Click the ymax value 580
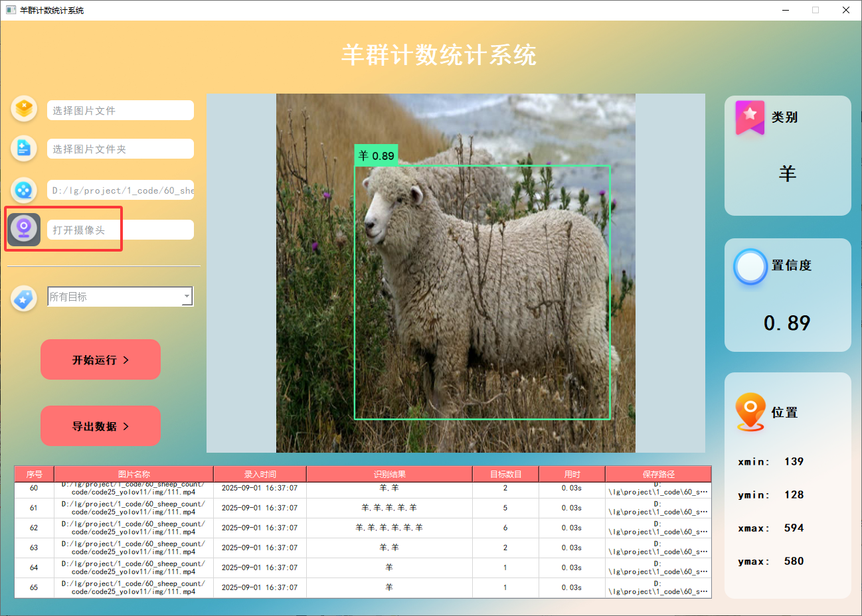 point(794,561)
